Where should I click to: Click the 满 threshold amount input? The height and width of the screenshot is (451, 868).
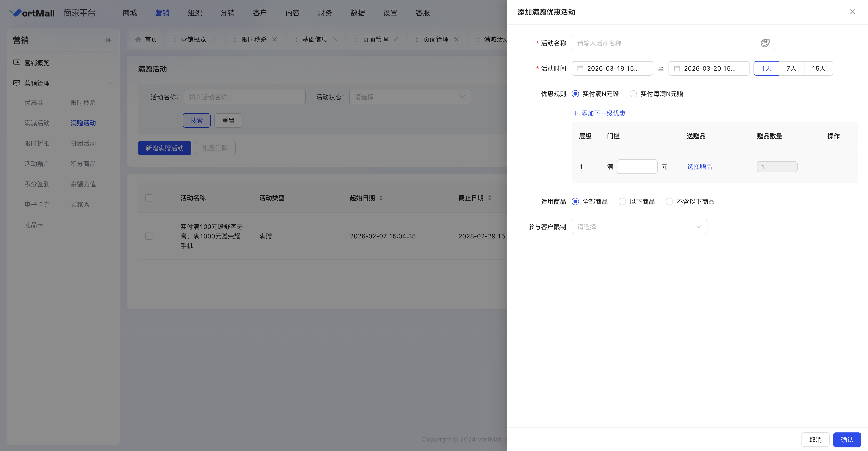[x=637, y=167]
